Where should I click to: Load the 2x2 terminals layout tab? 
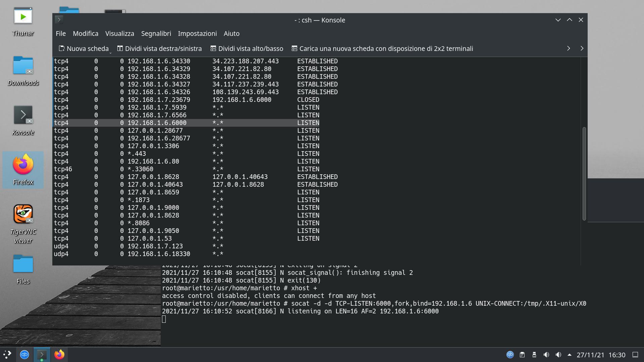[382, 49]
